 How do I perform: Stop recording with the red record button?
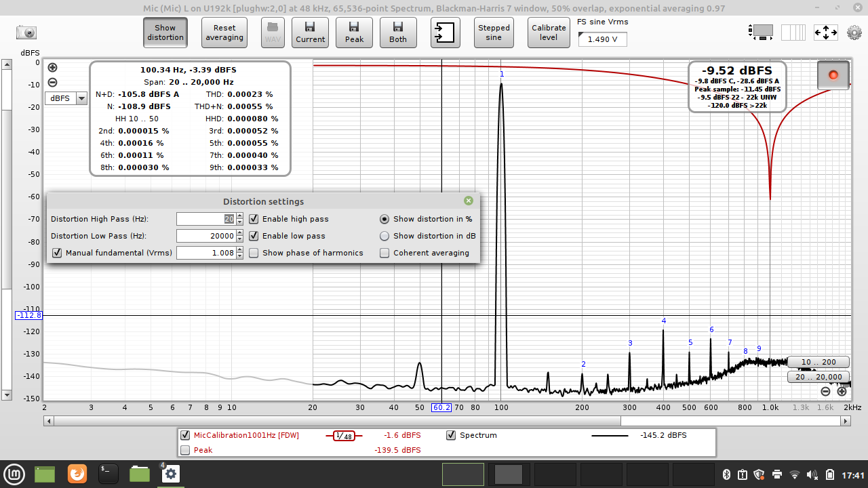tap(833, 75)
